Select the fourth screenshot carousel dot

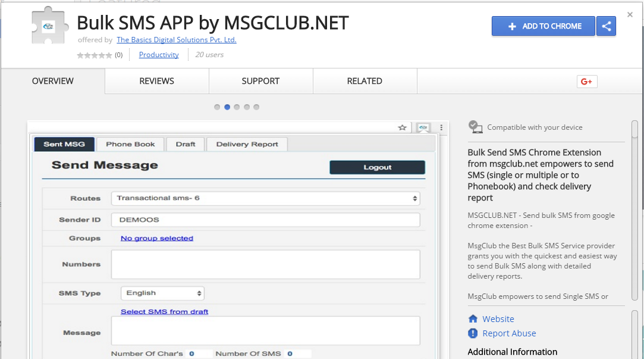coord(247,107)
